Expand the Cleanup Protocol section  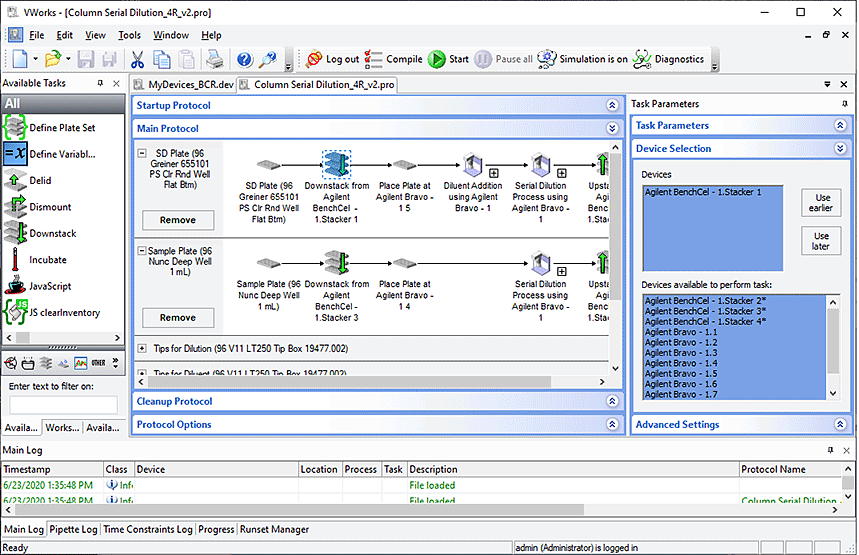pos(612,401)
